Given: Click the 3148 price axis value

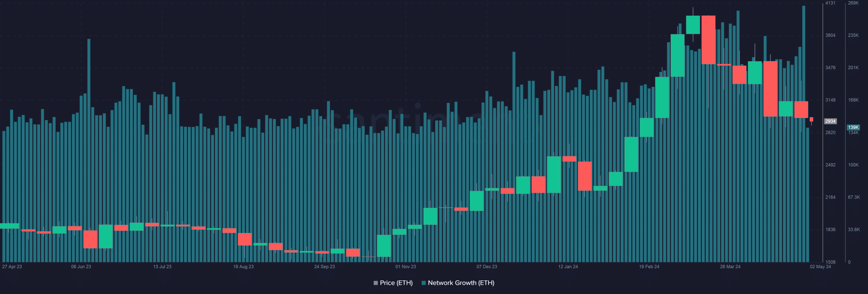Looking at the screenshot, I should 830,100.
